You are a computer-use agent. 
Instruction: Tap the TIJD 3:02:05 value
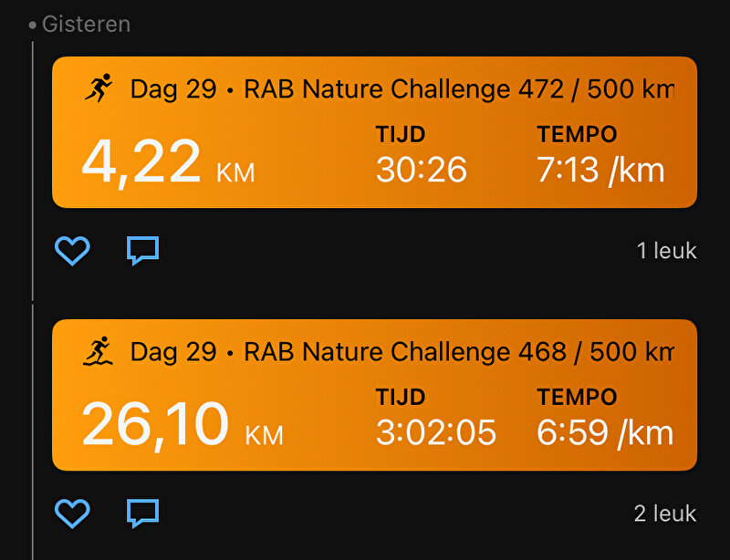[x=436, y=432]
